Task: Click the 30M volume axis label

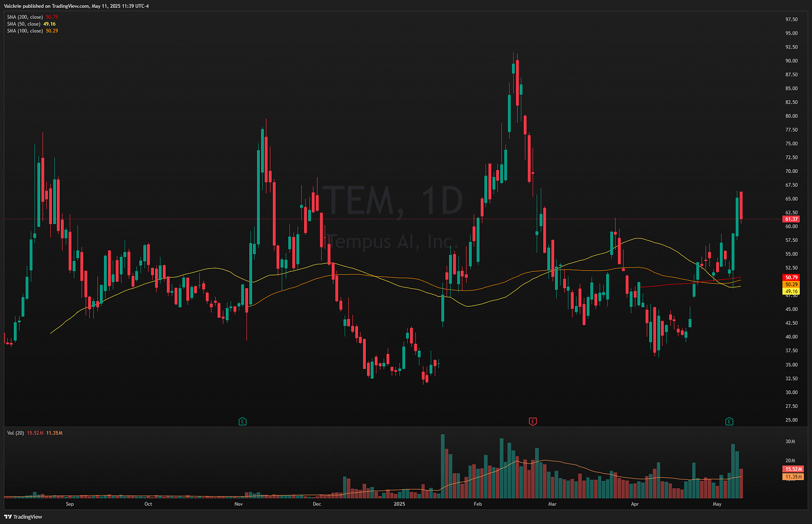Action: pyautogui.click(x=790, y=441)
